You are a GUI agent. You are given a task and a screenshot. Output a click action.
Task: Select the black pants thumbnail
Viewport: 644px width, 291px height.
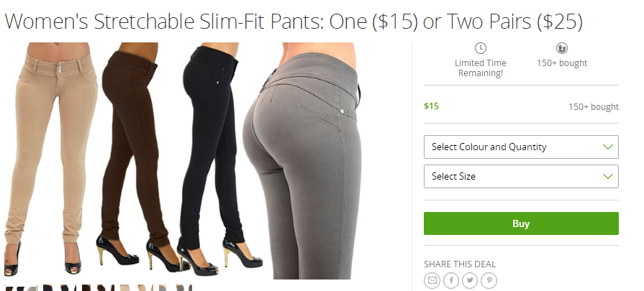pos(60,287)
